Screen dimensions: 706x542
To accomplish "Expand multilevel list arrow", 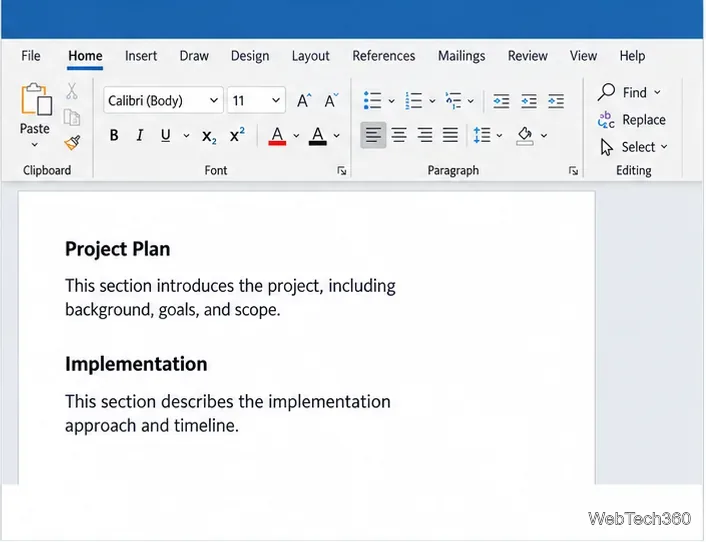I will (471, 101).
